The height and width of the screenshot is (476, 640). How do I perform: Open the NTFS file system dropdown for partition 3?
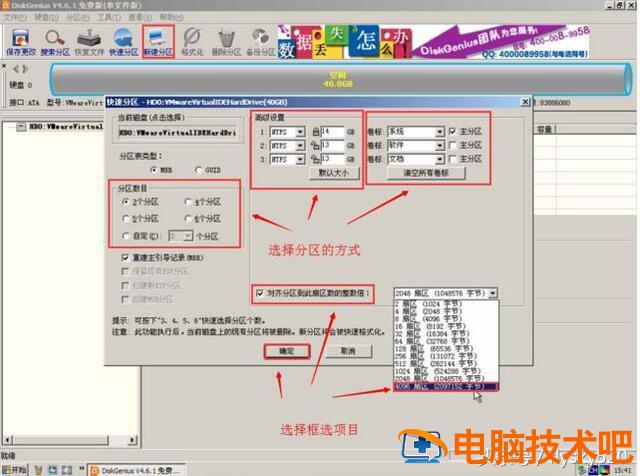[300, 159]
